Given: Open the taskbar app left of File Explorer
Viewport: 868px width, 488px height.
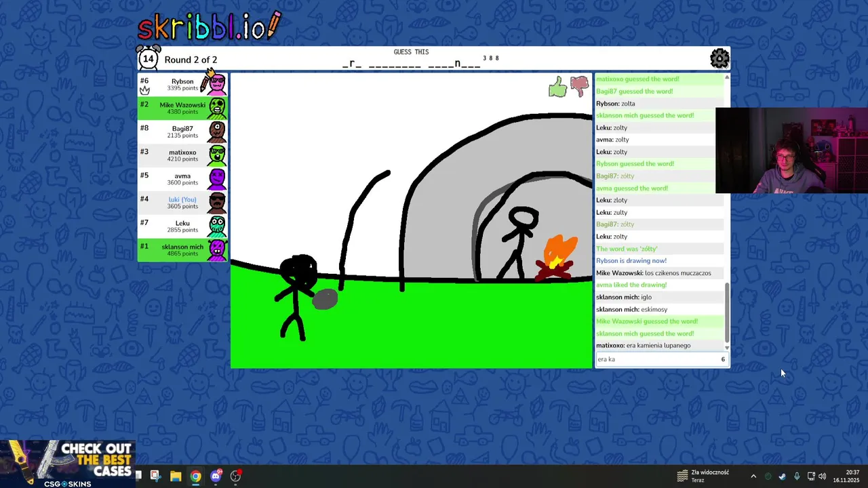Looking at the screenshot, I should point(155,476).
